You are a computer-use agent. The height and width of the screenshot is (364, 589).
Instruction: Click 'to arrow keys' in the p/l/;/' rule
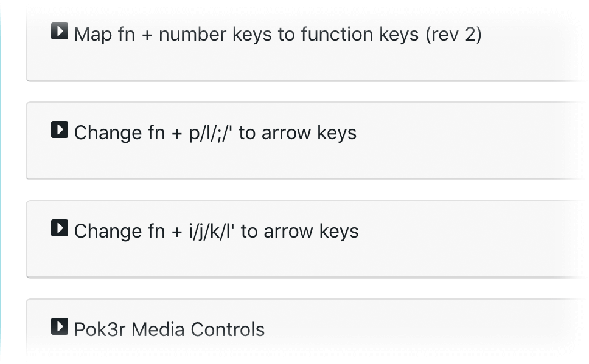[298, 133]
